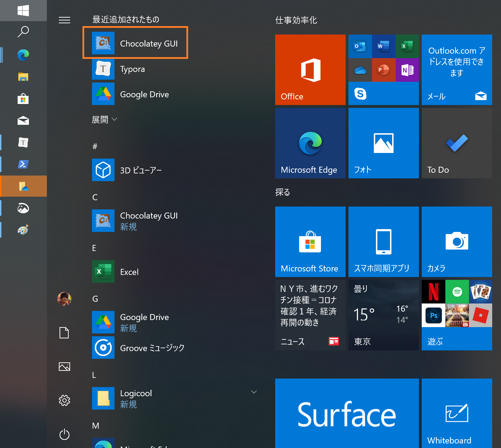The height and width of the screenshot is (448, 501).
Task: Open Netflix in 遊ぶ tile group
Action: 433,291
